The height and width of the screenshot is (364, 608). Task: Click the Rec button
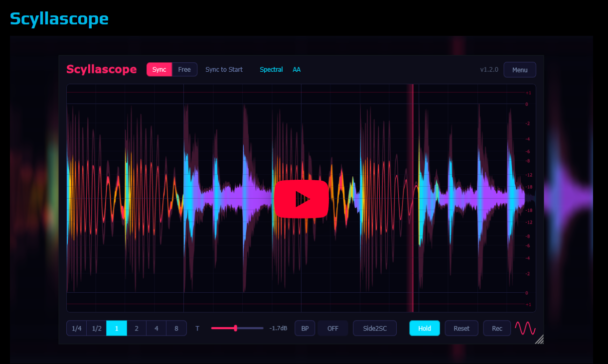(497, 328)
